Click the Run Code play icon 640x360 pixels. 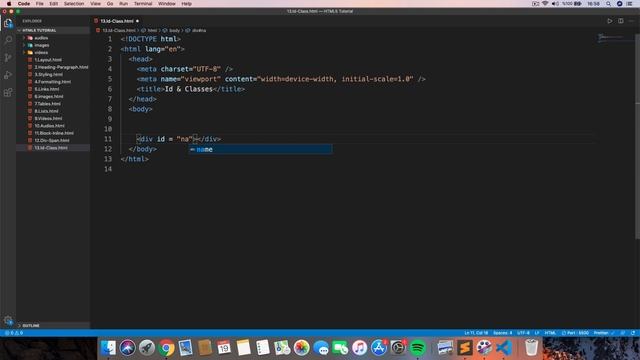tap(609, 21)
